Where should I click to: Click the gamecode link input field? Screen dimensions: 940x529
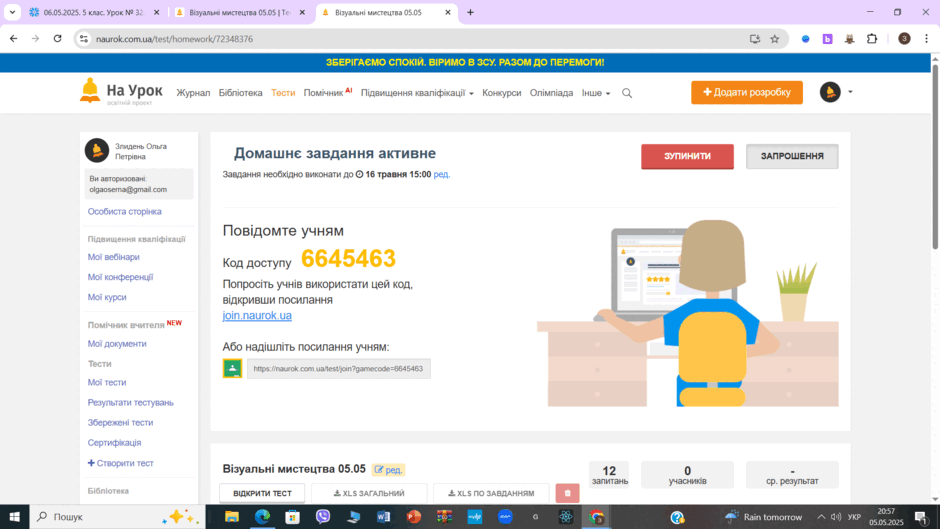coord(339,368)
